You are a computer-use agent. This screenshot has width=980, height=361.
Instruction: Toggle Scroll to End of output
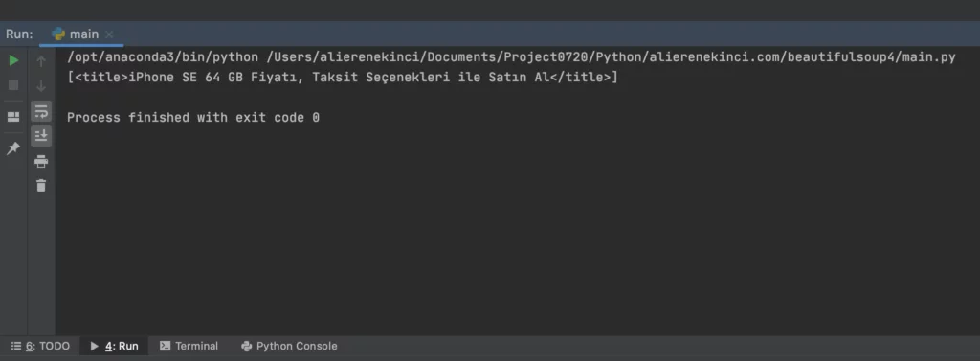[x=41, y=136]
